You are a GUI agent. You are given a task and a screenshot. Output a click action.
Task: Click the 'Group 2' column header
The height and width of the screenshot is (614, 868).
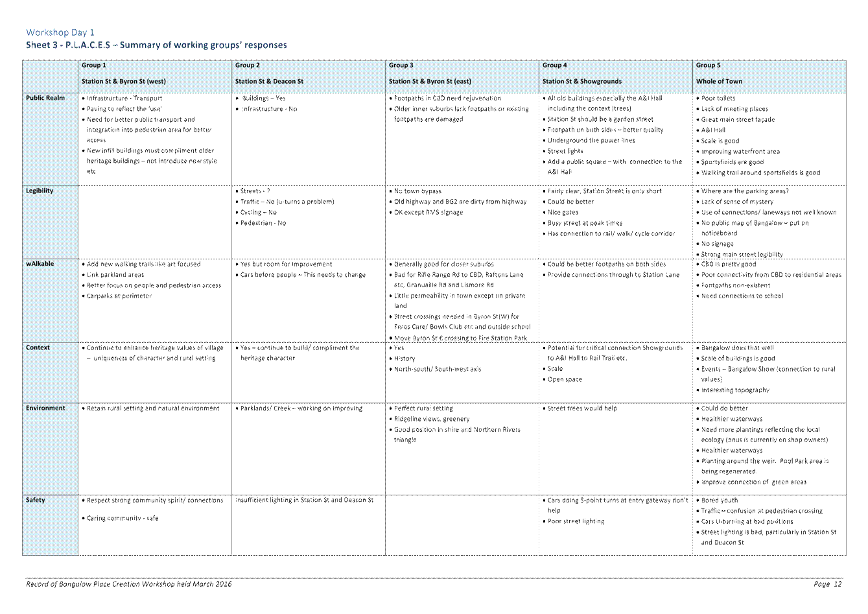pyautogui.click(x=248, y=65)
